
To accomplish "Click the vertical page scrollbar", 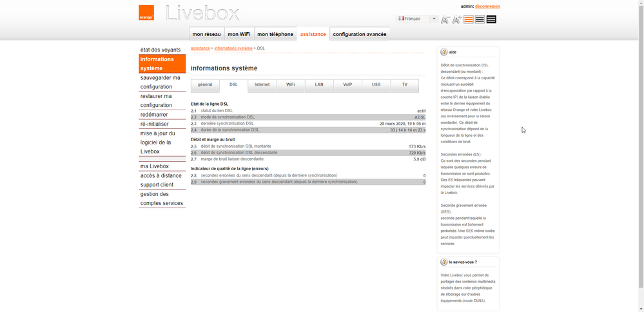I will pos(640,155).
